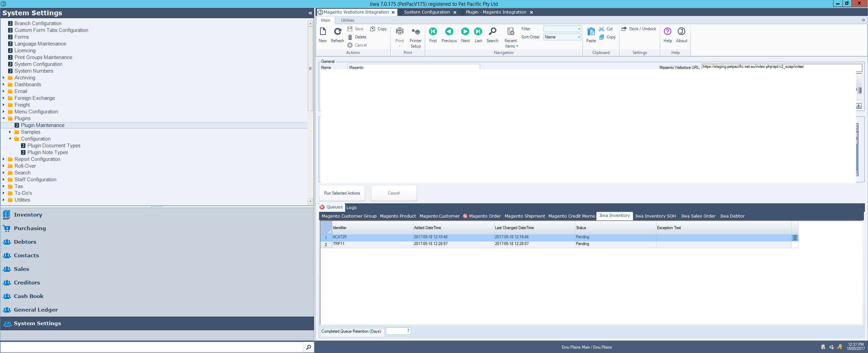
Task: Navigate to the Previous record
Action: [x=449, y=32]
